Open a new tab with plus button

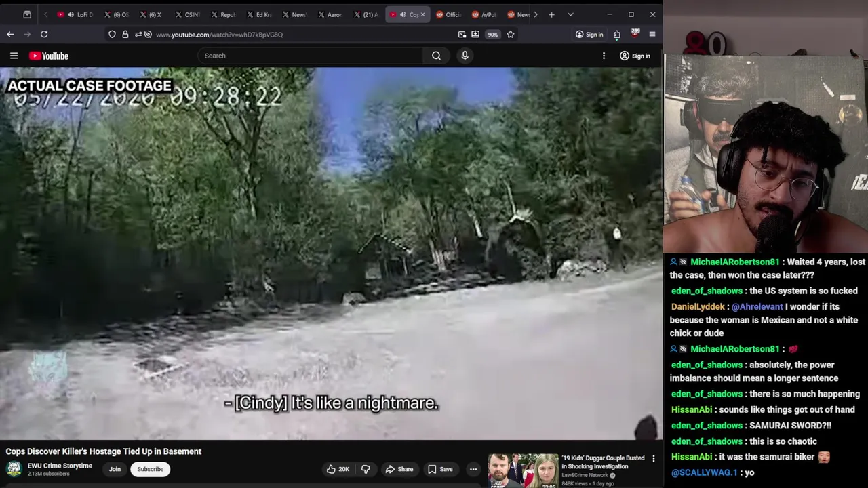click(551, 14)
